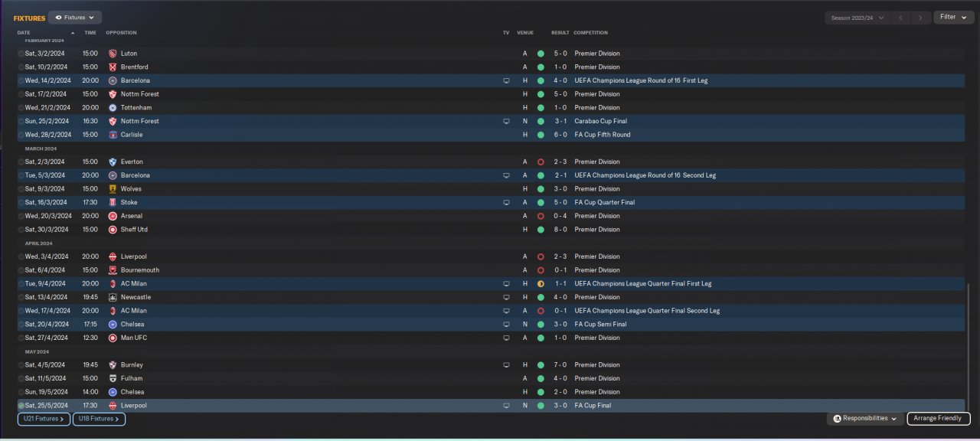Open the Filter dropdown
Screen dimensions: 980x441
953,17
